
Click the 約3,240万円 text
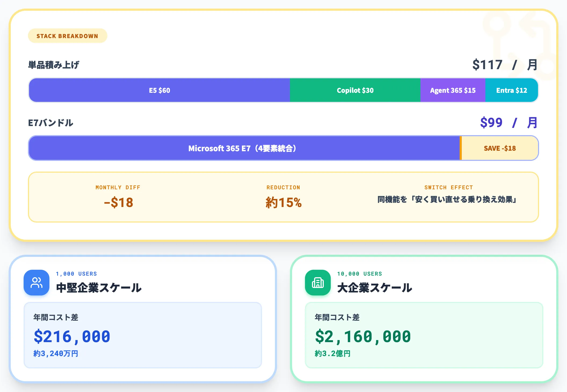point(56,353)
